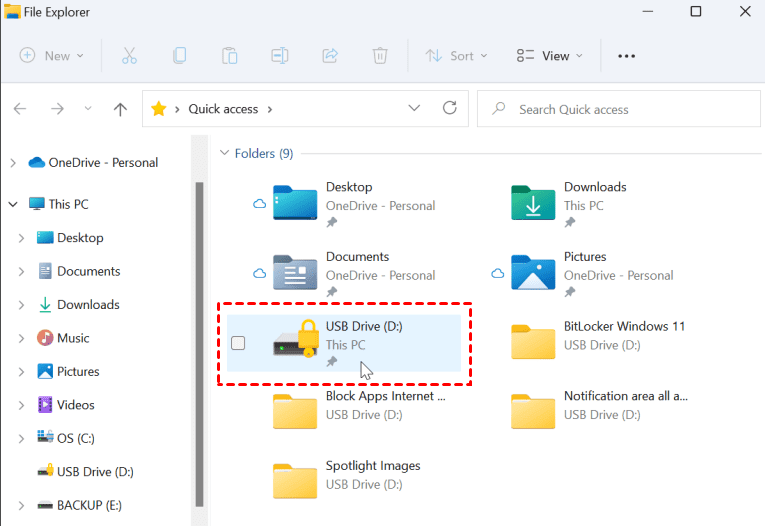Open the See more three-dots menu
Viewport: 765px width, 526px height.
(x=627, y=56)
